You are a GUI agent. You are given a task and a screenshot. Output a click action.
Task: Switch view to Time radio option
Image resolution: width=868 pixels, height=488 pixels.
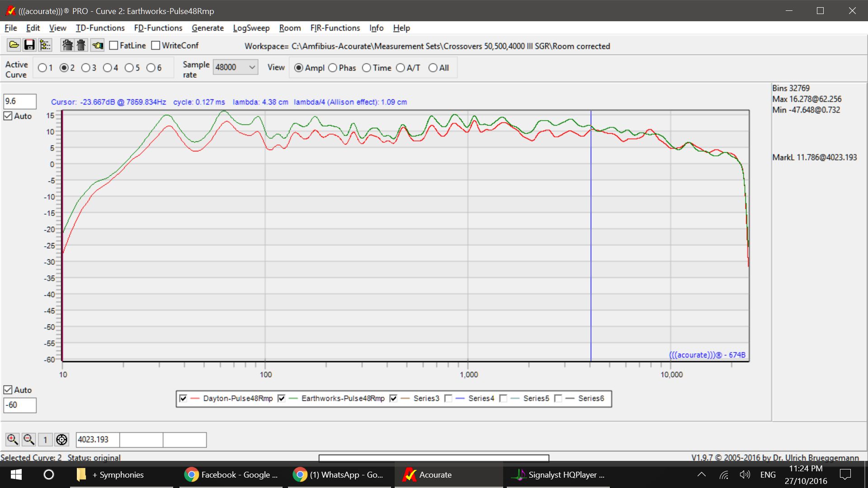[367, 68]
